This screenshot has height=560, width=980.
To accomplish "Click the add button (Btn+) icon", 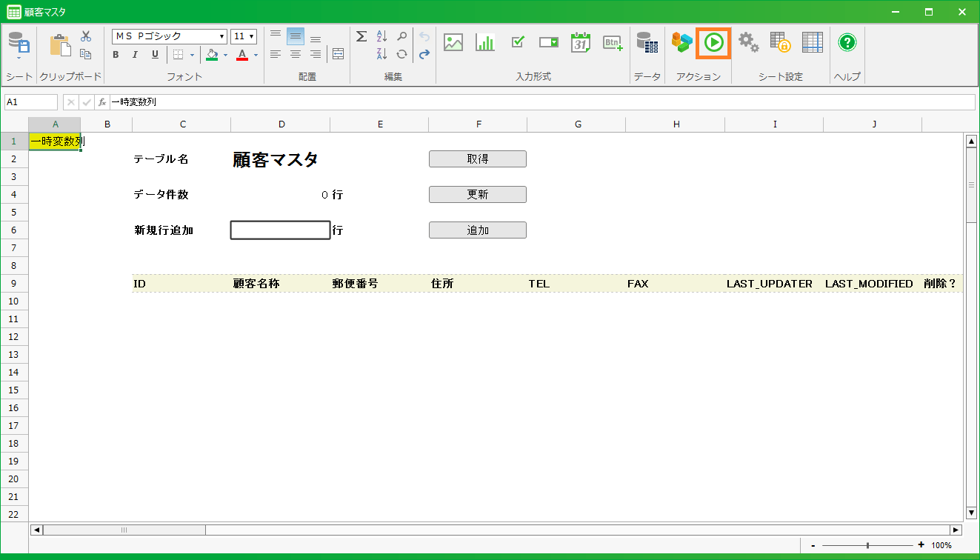I will 613,43.
